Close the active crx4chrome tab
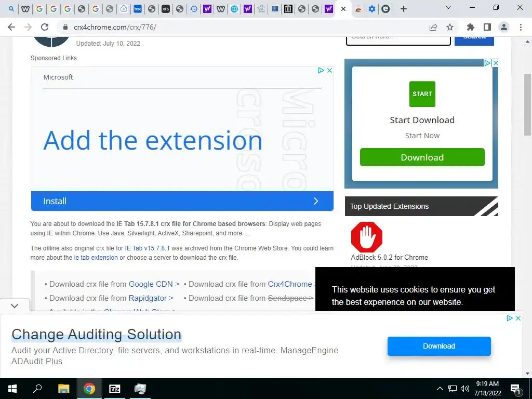The width and height of the screenshot is (532, 399). 343,9
